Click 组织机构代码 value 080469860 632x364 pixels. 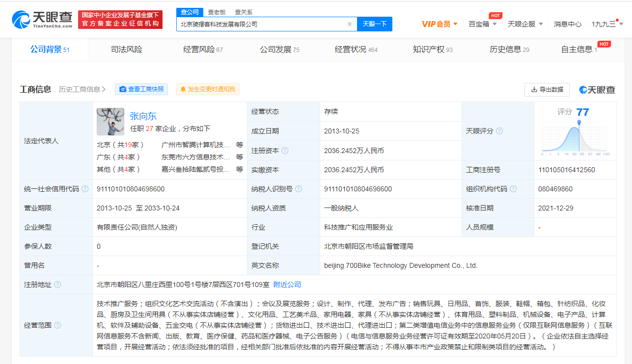point(555,189)
